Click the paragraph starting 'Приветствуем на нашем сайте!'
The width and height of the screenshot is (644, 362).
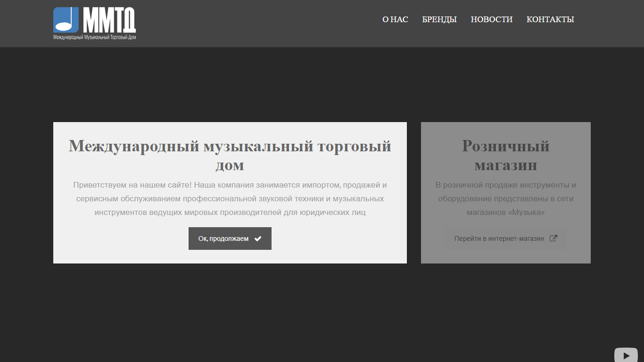230,198
